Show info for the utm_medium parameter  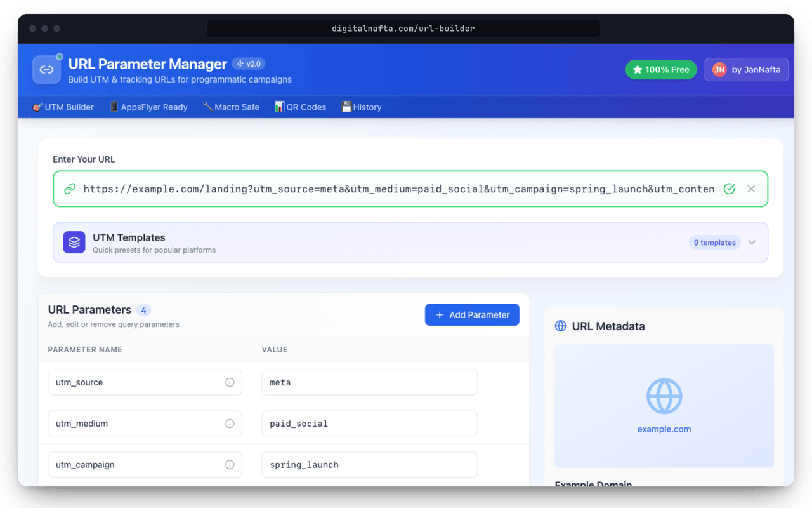coord(230,424)
